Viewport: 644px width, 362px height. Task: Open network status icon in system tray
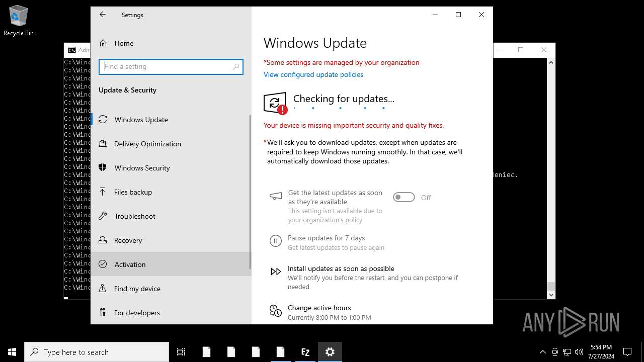pos(567,352)
